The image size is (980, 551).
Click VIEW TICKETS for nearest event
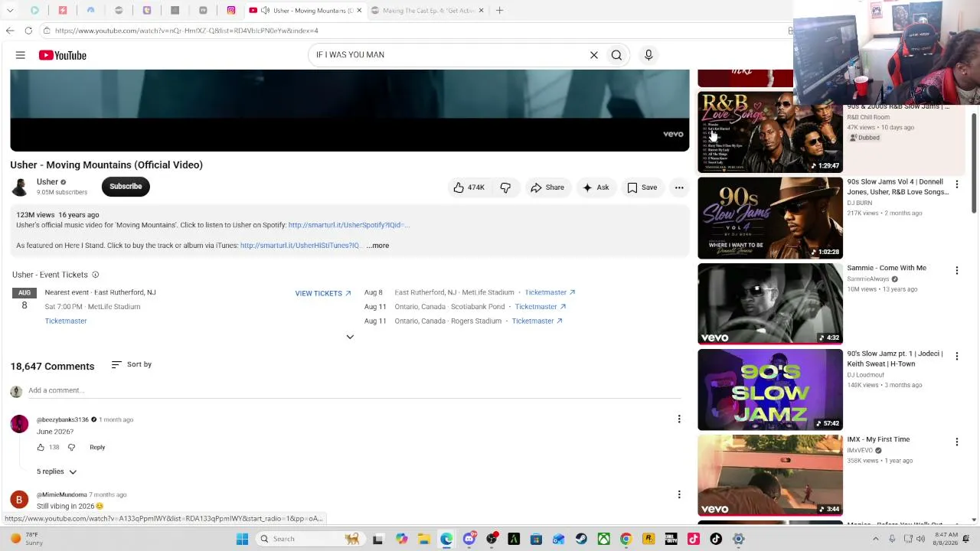tap(323, 293)
